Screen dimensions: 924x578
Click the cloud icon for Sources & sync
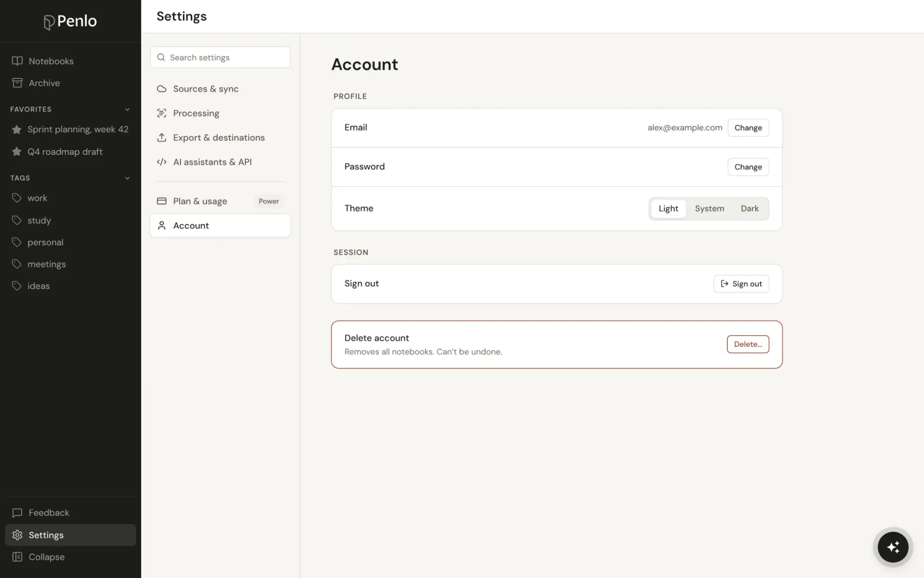coord(162,89)
